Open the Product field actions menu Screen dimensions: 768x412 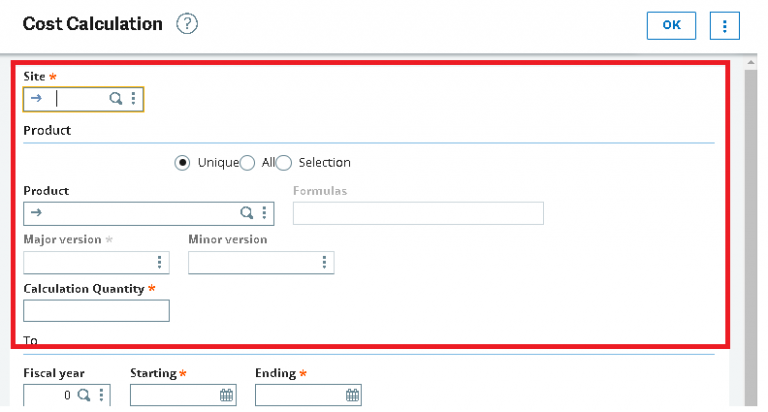(x=264, y=213)
